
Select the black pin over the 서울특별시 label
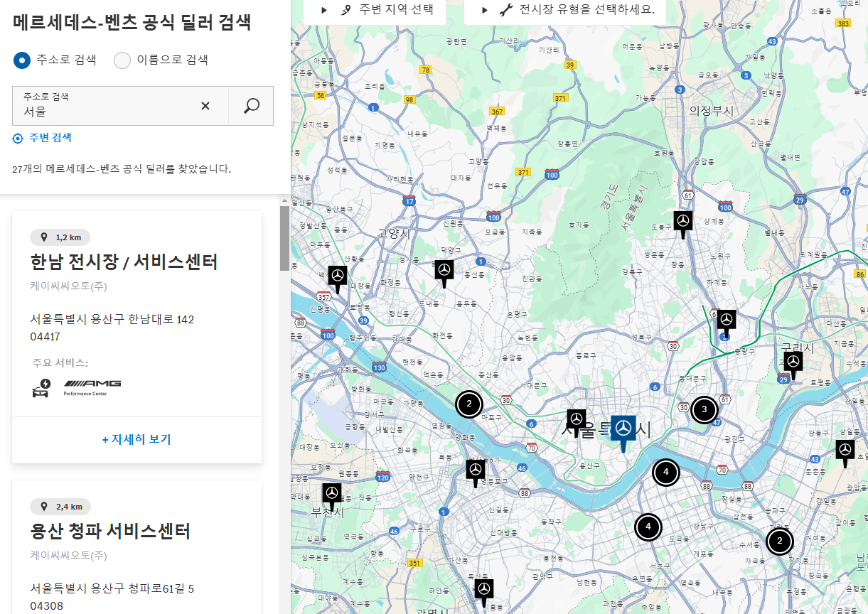[577, 421]
